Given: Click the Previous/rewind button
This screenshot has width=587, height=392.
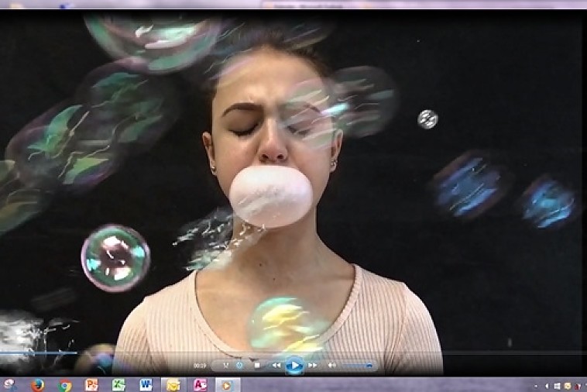Looking at the screenshot, I should tap(276, 365).
